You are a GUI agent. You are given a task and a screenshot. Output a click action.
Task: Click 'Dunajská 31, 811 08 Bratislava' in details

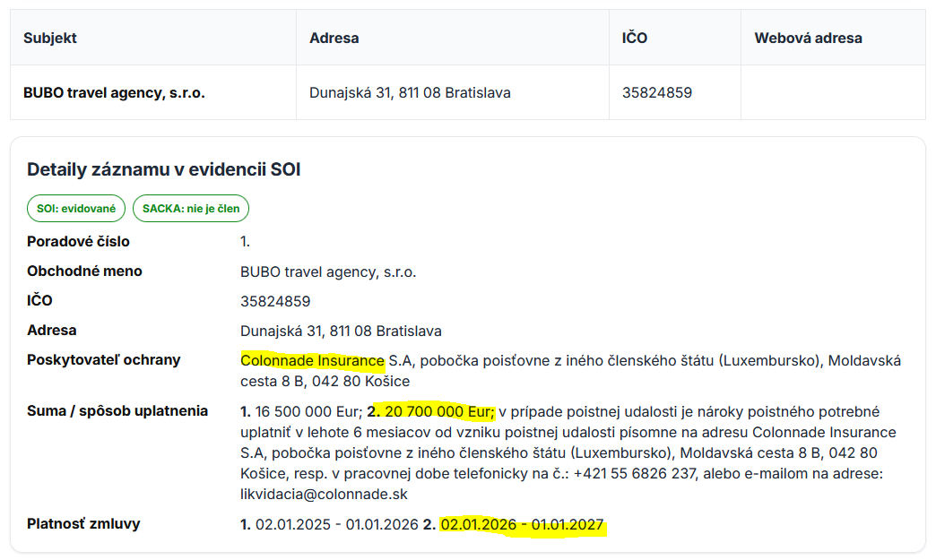pyautogui.click(x=341, y=331)
